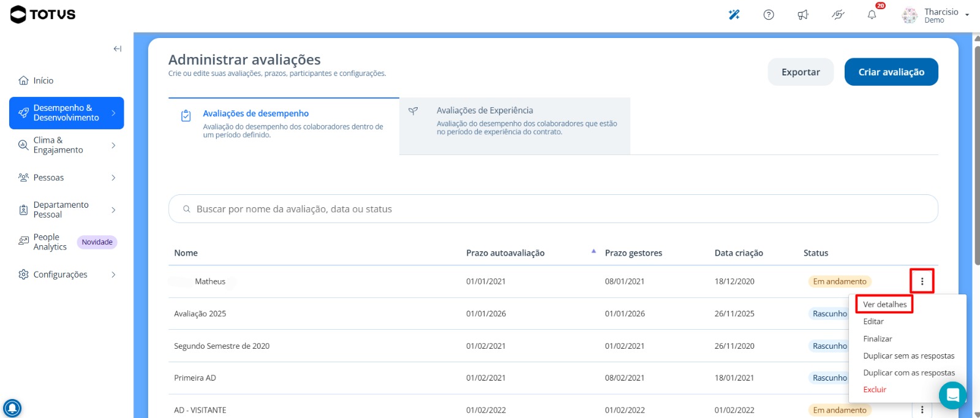The height and width of the screenshot is (418, 980).
Task: Click the megaphone announcements icon
Action: 803,15
